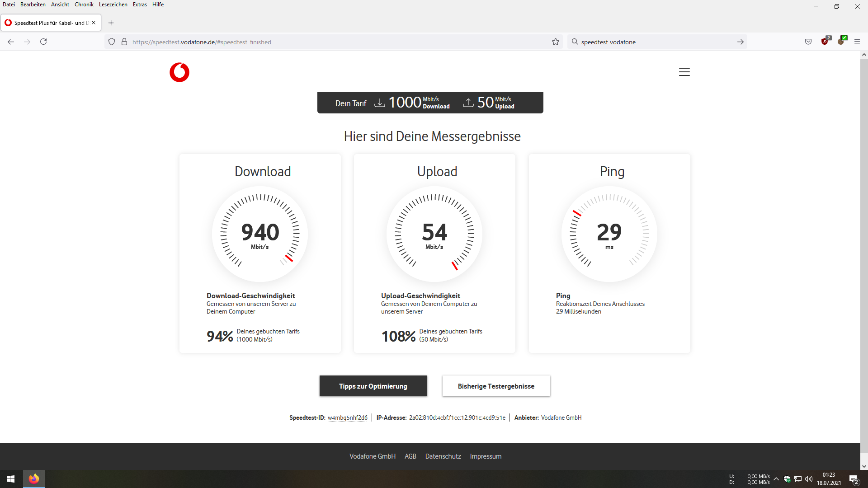Click the Vodafone logo
The width and height of the screenshot is (868, 488).
[179, 72]
